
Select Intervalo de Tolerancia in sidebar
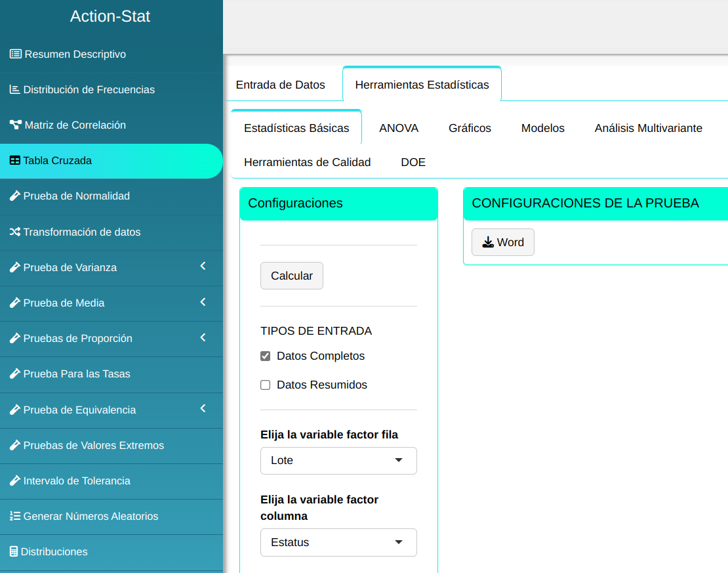point(77,480)
